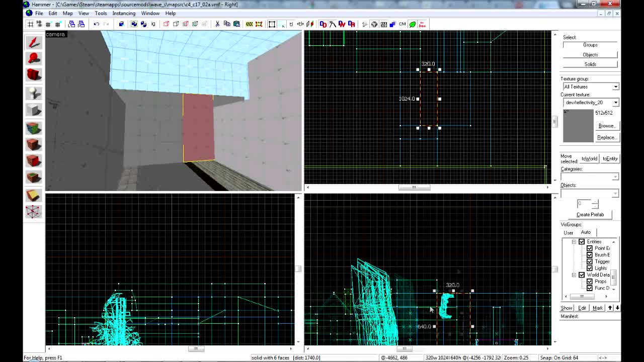Collapse the Entities node in VisGroups tree
644x362 pixels.
point(574,241)
